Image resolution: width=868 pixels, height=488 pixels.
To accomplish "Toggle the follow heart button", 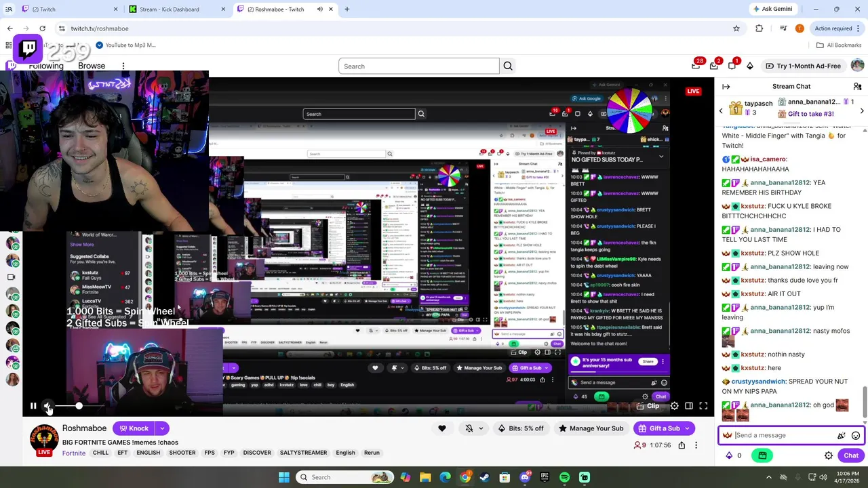I will 442,428.
